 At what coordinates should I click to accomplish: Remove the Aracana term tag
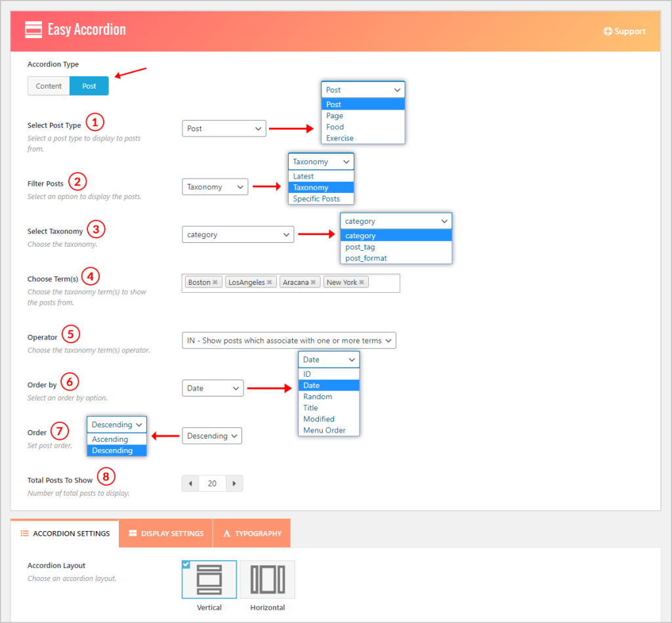(313, 282)
